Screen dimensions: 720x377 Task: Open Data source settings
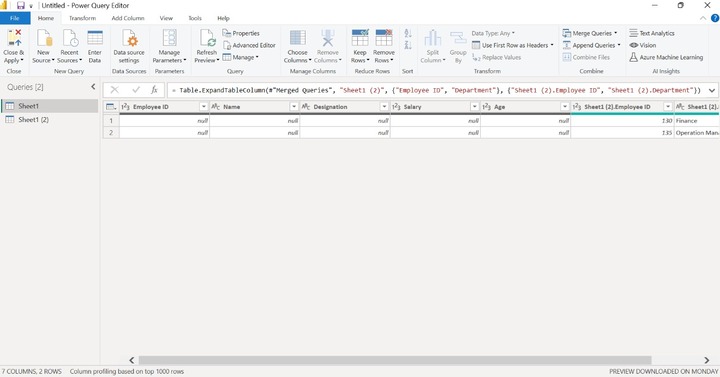coord(129,47)
